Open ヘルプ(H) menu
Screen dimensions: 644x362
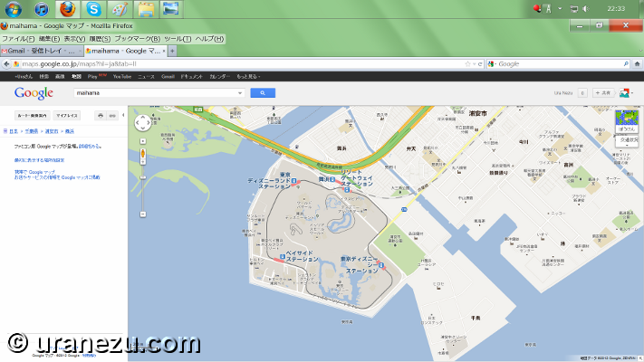tap(209, 39)
